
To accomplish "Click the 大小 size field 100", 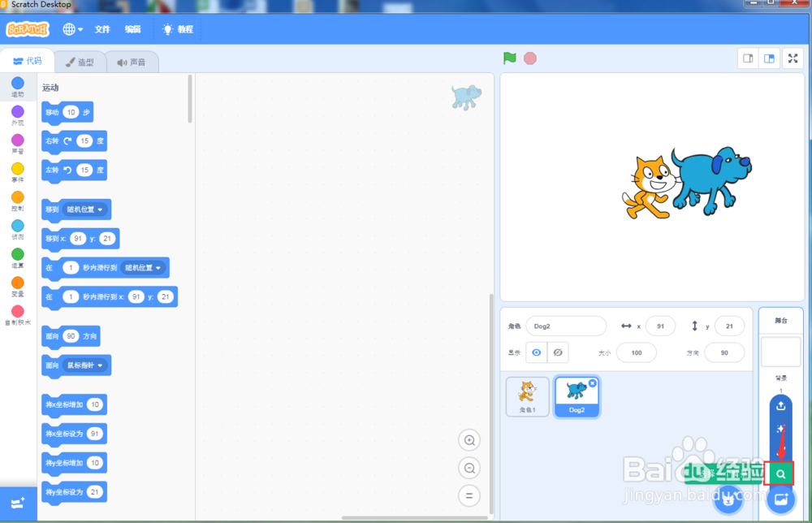I will tap(637, 353).
